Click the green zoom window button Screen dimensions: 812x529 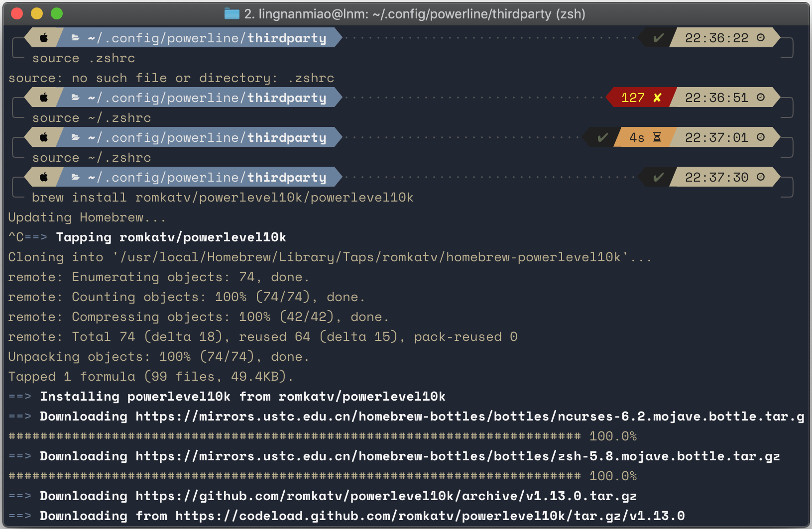tap(57, 13)
